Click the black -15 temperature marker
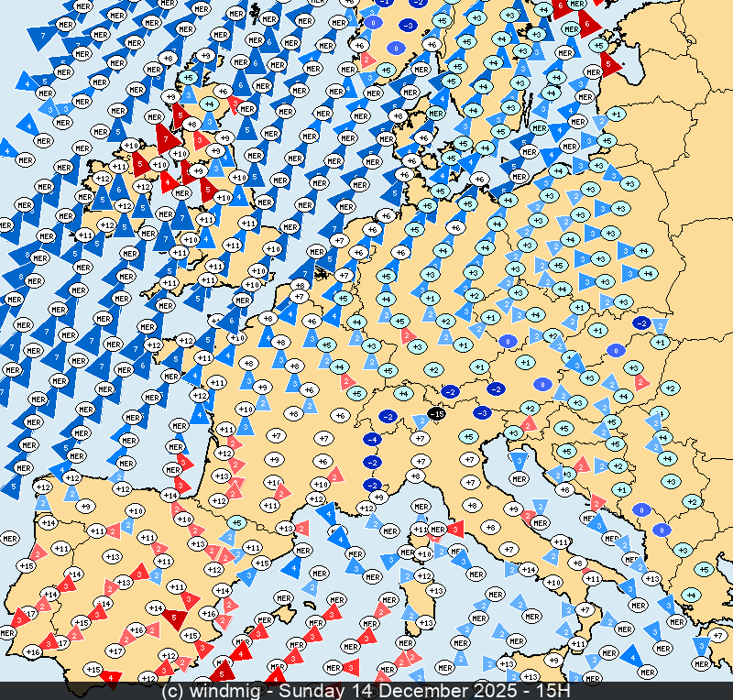The image size is (733, 700). [x=439, y=415]
